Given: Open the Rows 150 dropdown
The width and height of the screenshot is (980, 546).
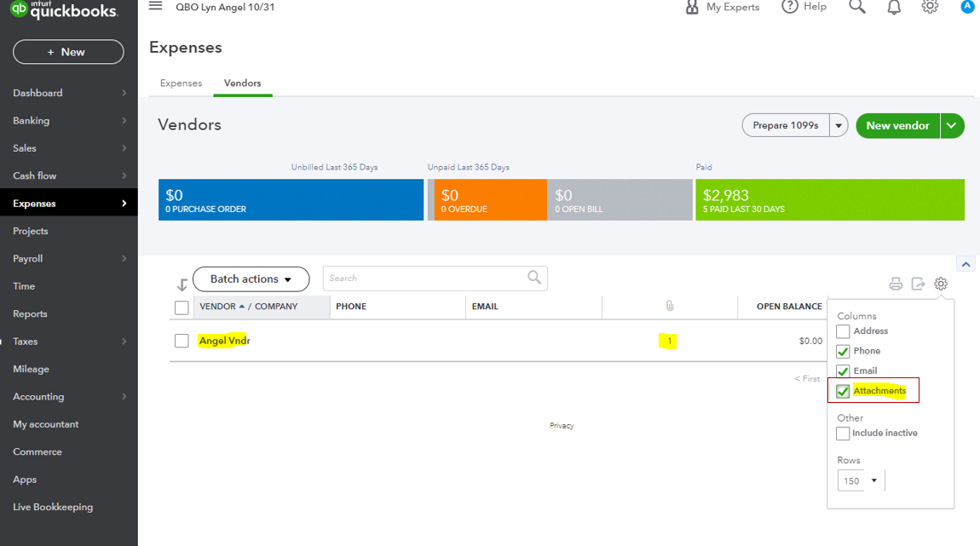Looking at the screenshot, I should [x=862, y=480].
